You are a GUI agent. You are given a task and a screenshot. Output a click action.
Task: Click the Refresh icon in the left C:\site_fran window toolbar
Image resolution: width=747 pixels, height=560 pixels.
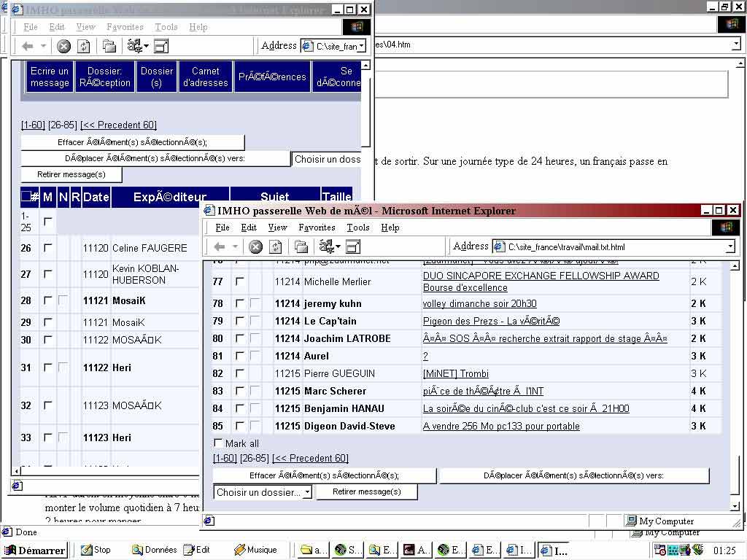click(84, 46)
